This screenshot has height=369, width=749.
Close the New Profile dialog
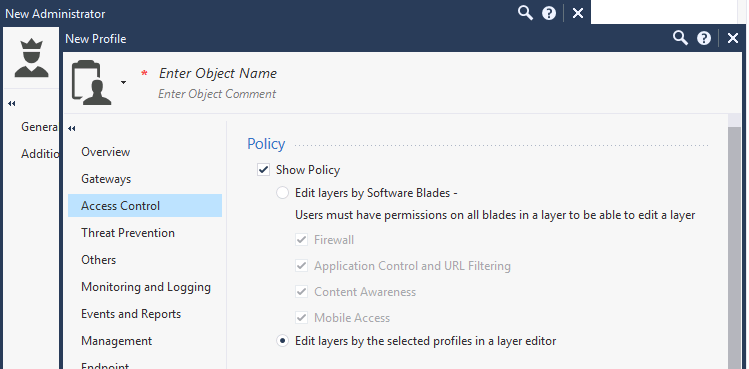click(733, 38)
